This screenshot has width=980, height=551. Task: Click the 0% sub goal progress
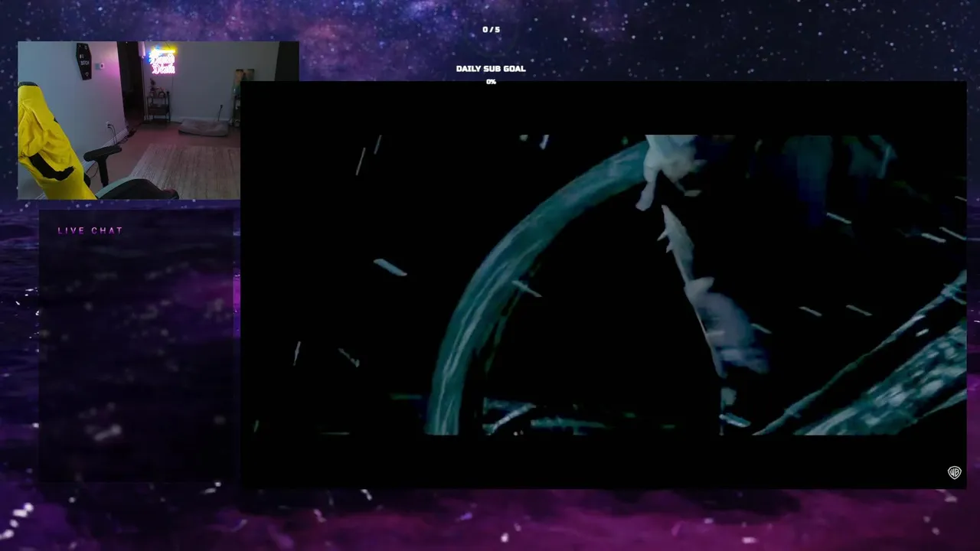[x=491, y=82]
